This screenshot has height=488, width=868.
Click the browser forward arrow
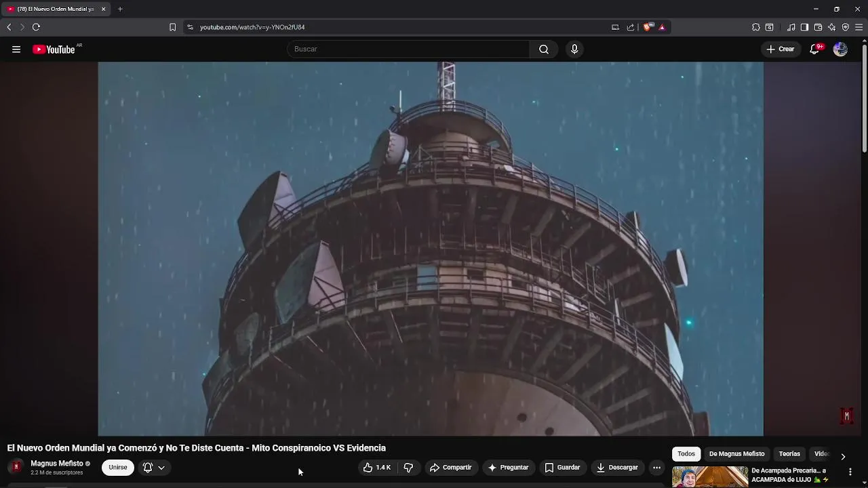pos(22,27)
